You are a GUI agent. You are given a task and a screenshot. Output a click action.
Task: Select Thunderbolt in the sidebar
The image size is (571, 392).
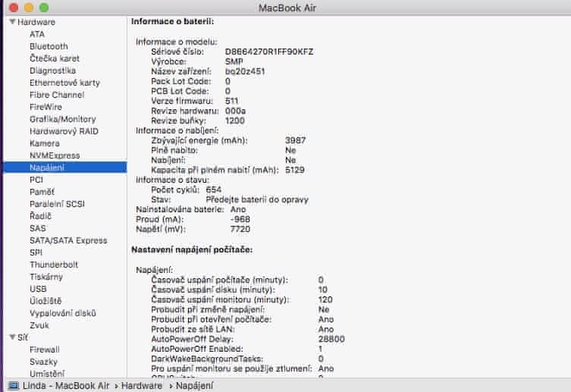[x=54, y=265]
